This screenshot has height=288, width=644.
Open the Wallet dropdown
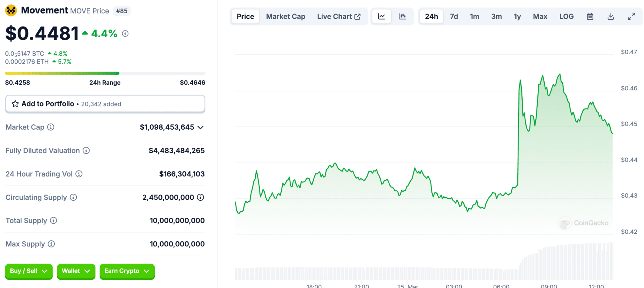click(x=76, y=271)
